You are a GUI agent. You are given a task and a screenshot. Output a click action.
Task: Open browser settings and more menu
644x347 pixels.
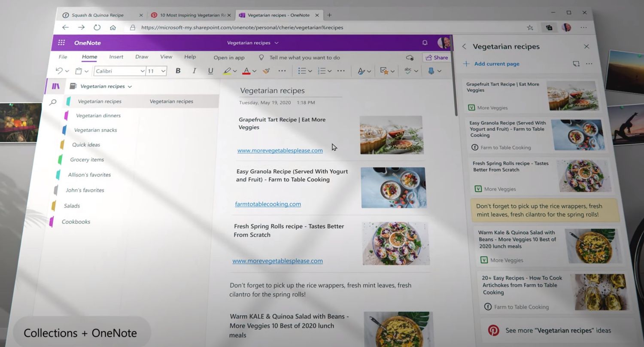583,27
